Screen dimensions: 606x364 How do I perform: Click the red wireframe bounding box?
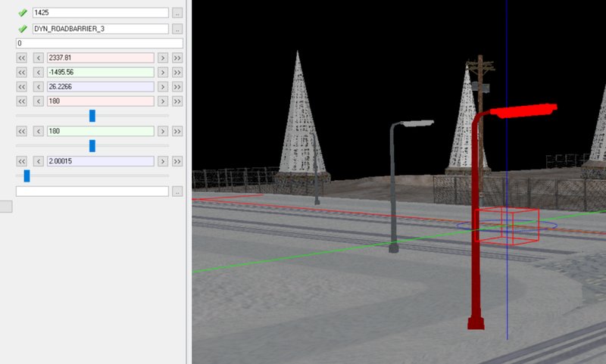(x=507, y=226)
